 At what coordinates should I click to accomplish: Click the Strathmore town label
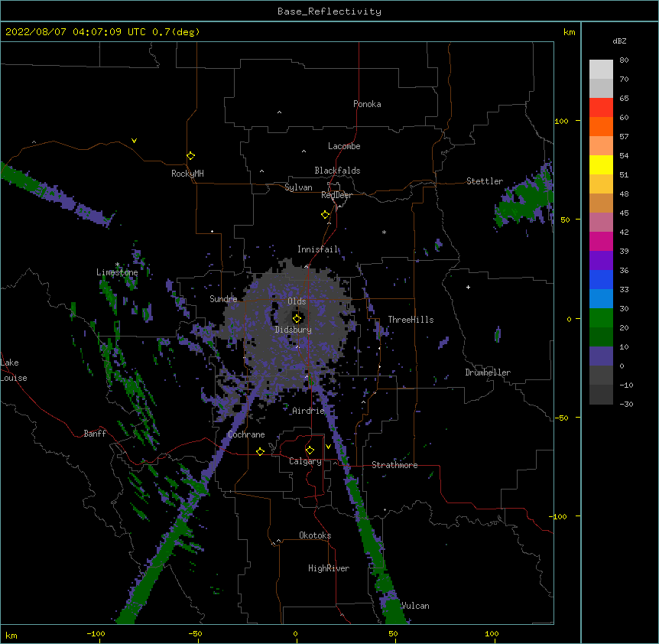[394, 465]
